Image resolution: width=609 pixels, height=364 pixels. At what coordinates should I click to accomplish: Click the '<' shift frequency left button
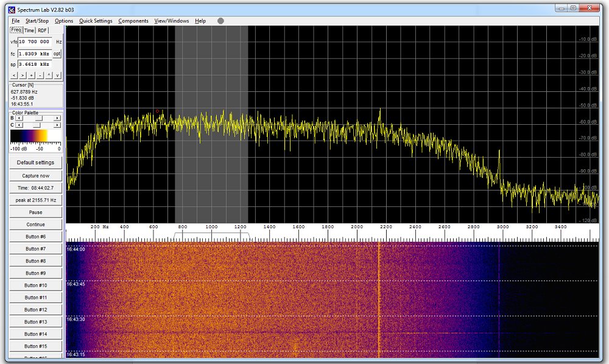14,75
